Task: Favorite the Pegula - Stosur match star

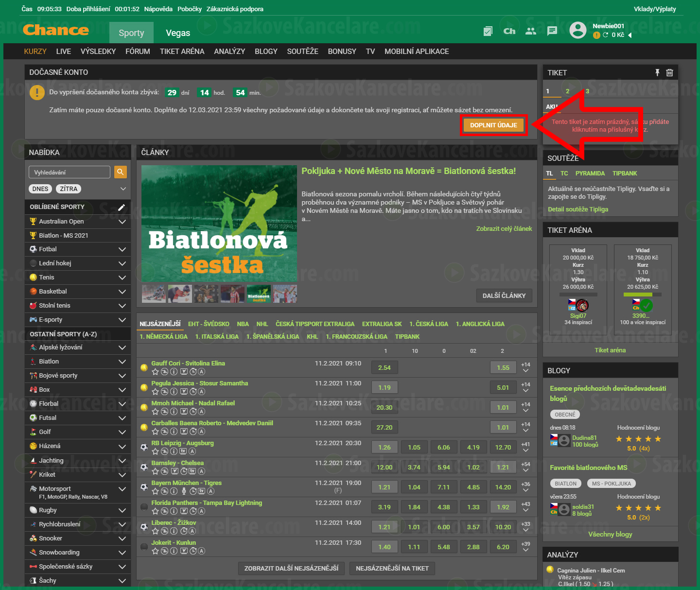Action: pyautogui.click(x=155, y=392)
